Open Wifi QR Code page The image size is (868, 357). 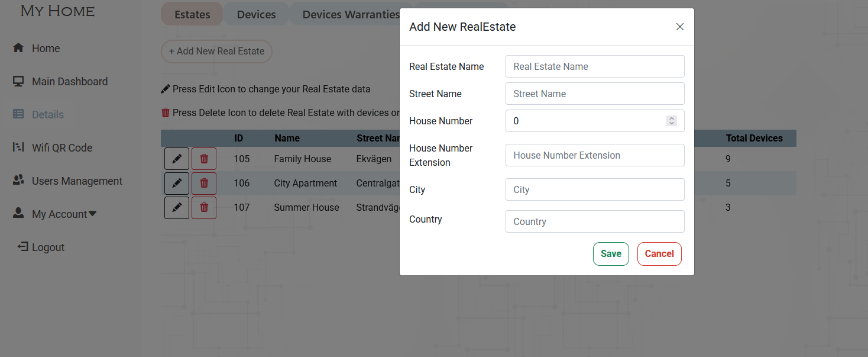53,148
